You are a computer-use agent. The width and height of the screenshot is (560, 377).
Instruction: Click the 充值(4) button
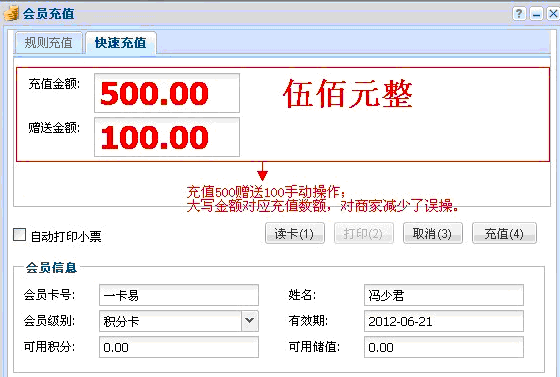[504, 233]
